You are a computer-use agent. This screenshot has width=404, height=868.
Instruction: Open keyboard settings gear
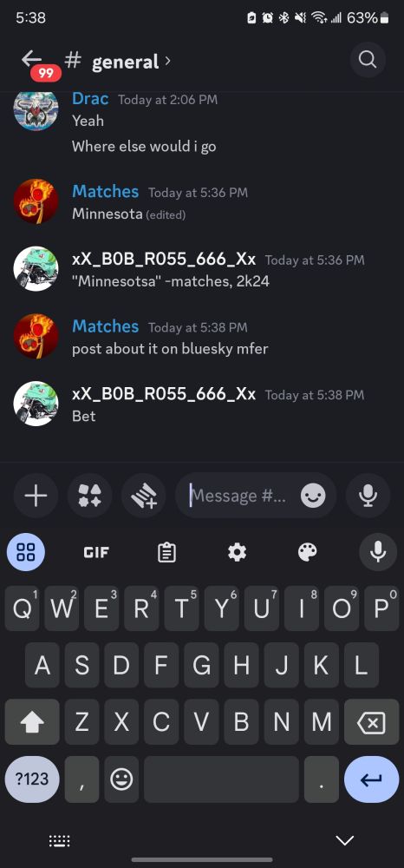click(237, 552)
